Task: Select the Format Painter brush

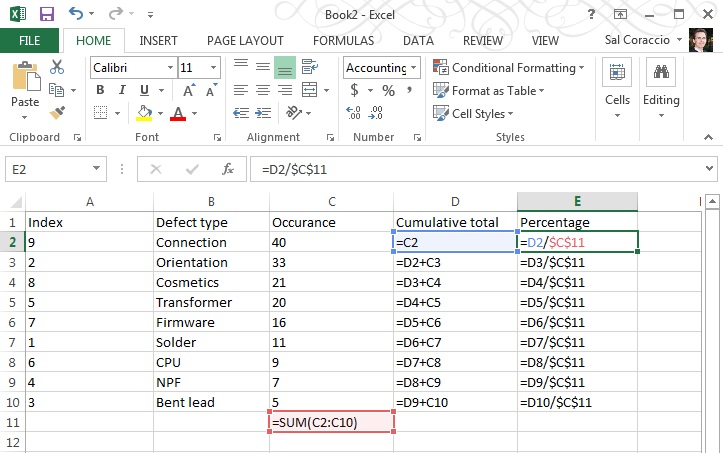Action: point(56,113)
